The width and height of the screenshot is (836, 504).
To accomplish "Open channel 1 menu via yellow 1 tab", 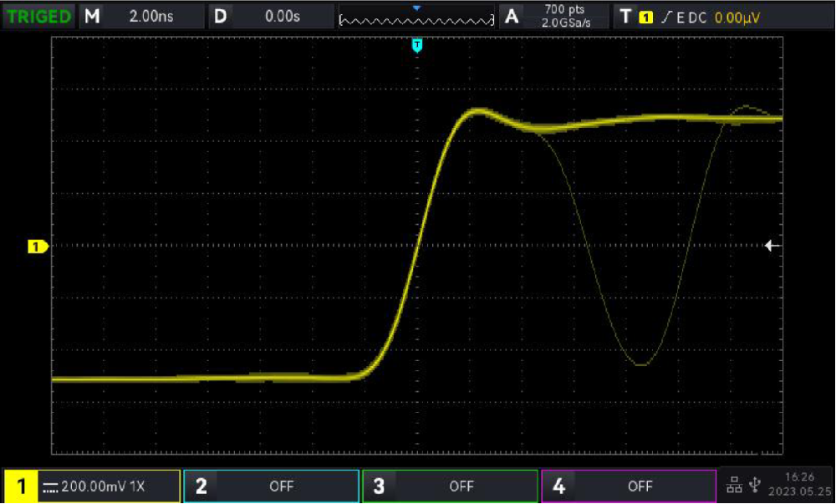I will (21, 486).
